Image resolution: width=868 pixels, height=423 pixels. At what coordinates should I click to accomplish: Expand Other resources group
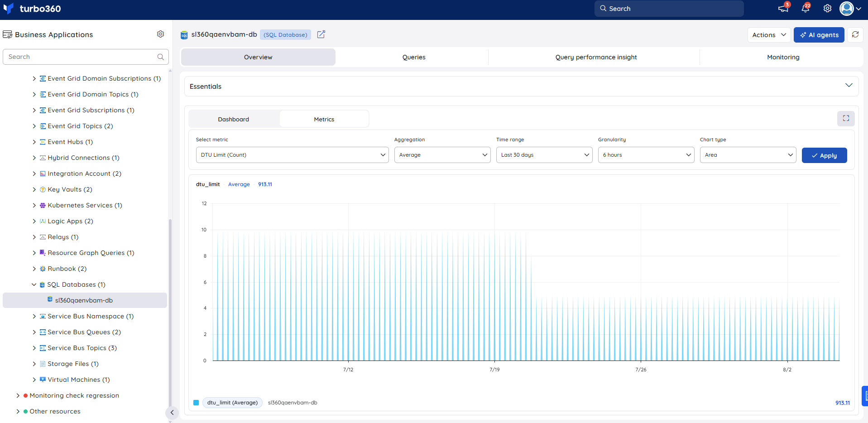(x=18, y=412)
